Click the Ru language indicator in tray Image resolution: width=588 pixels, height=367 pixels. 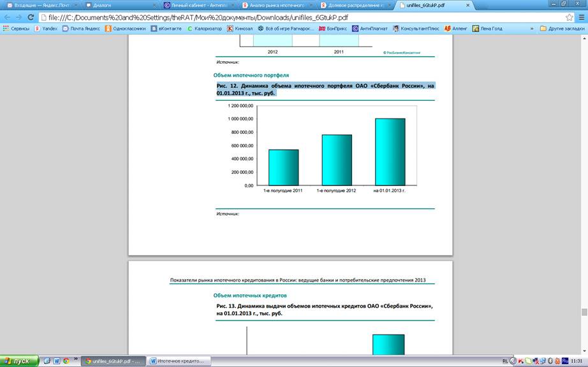click(565, 361)
